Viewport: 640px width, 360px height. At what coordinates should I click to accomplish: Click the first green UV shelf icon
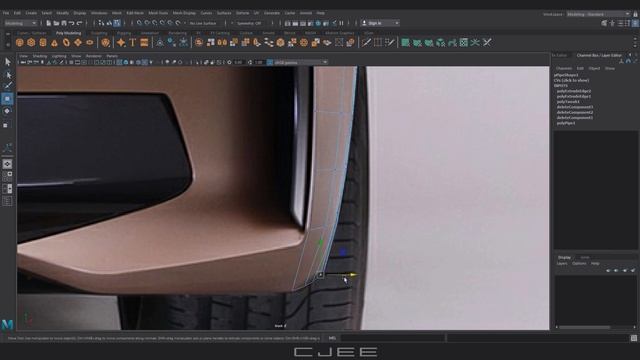pos(405,42)
